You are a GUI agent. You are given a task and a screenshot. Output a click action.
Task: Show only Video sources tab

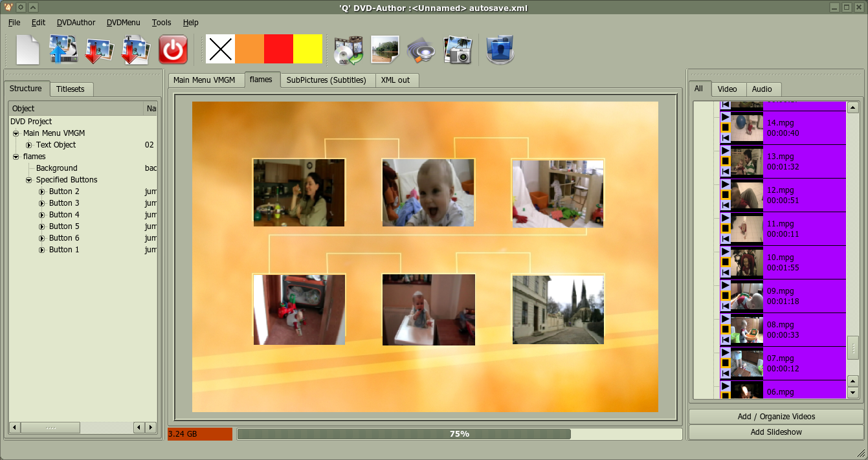729,89
